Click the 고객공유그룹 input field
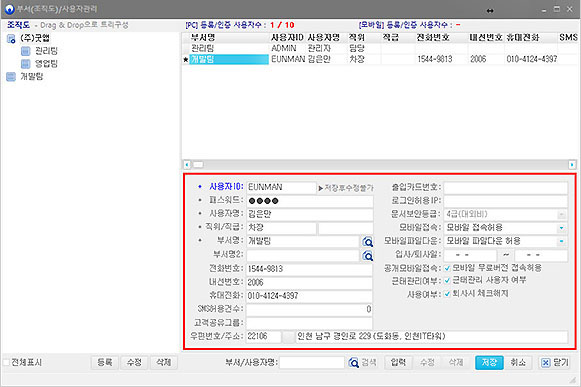 coord(309,323)
